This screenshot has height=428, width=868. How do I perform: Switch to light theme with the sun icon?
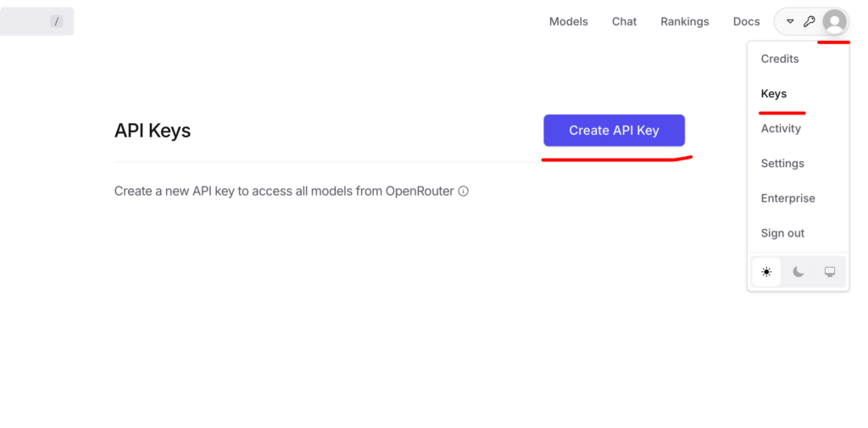tap(766, 272)
